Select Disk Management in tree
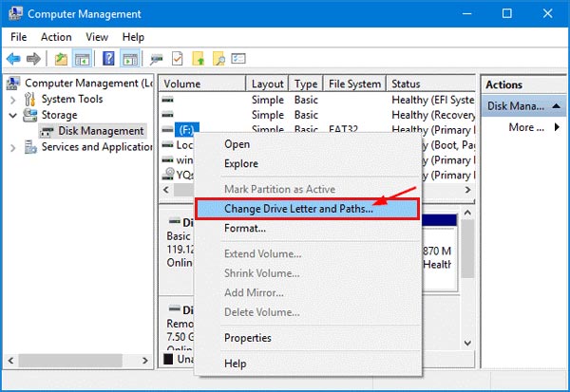570x392 pixels. click(x=101, y=131)
